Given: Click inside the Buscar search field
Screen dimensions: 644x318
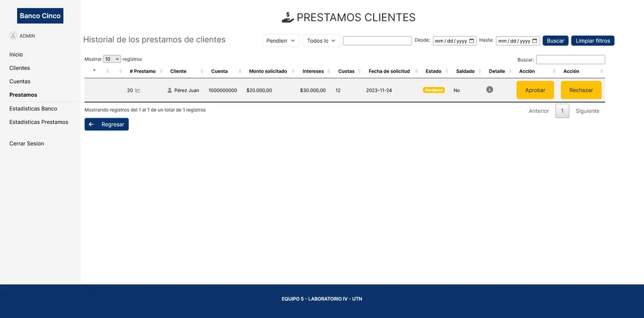Looking at the screenshot, I should 570,59.
